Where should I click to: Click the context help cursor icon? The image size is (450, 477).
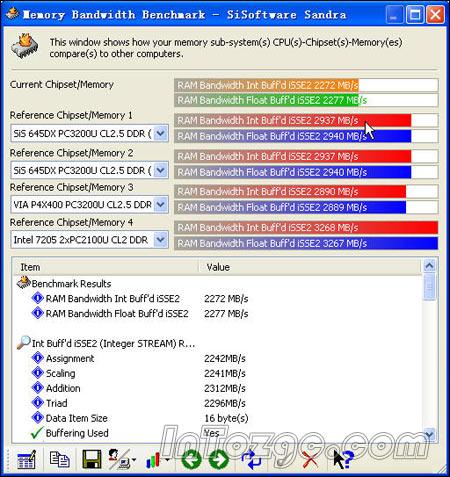click(x=342, y=459)
